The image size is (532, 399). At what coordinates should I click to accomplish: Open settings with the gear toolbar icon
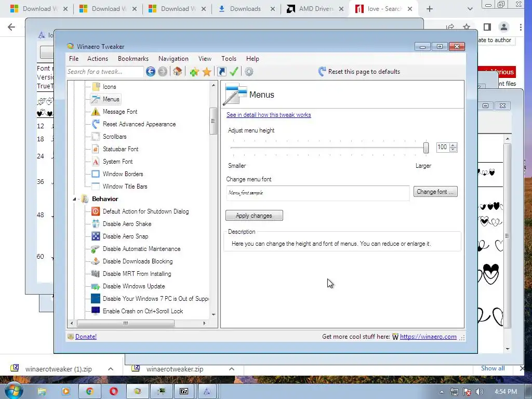pyautogui.click(x=249, y=72)
